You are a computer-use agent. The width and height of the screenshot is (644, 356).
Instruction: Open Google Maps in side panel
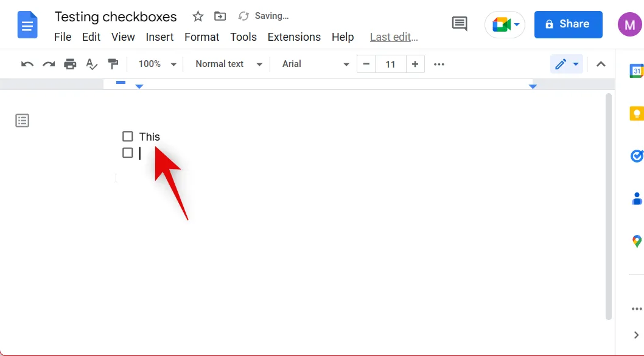coord(637,241)
